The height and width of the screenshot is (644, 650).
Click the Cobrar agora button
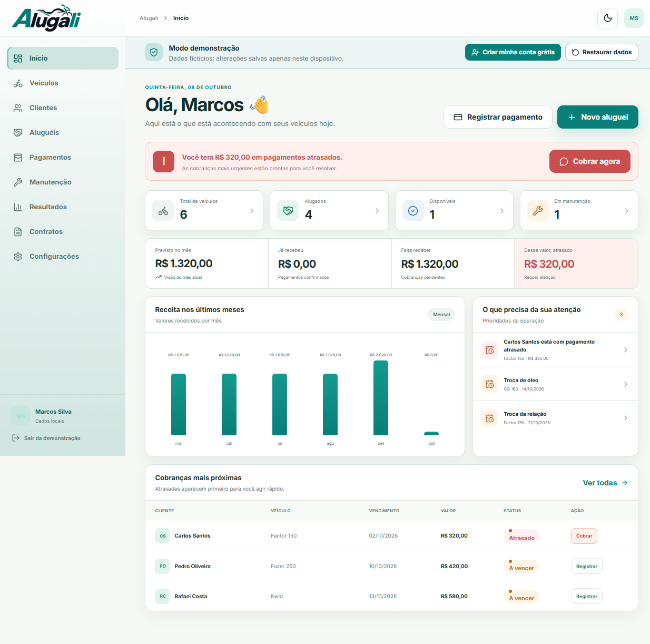tap(590, 161)
